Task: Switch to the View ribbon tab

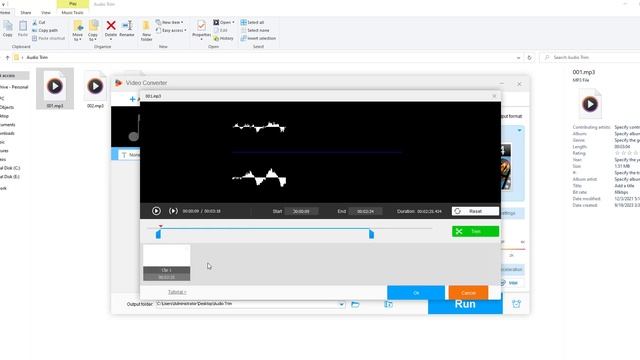Action: pyautogui.click(x=46, y=13)
